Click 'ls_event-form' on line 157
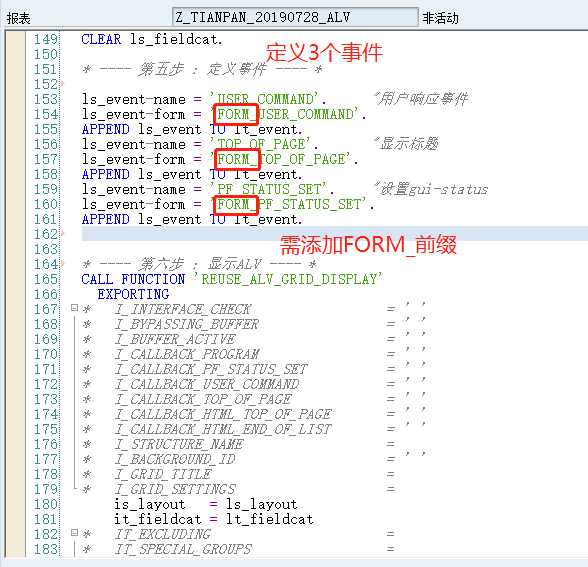Viewport: 588px width, 567px height. click(x=134, y=159)
